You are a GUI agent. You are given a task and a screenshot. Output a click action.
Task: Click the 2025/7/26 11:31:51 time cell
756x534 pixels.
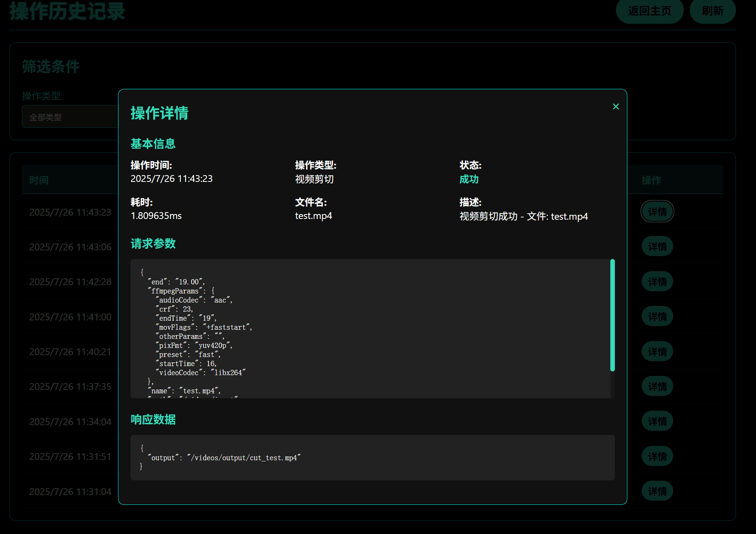click(70, 456)
